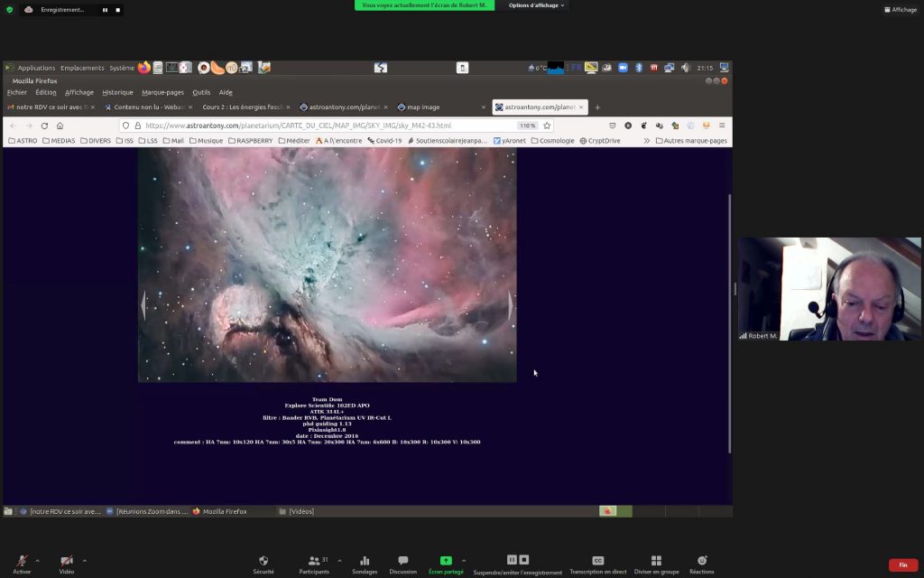Open the Outils menu
Screen dimensions: 924x578
(201, 93)
